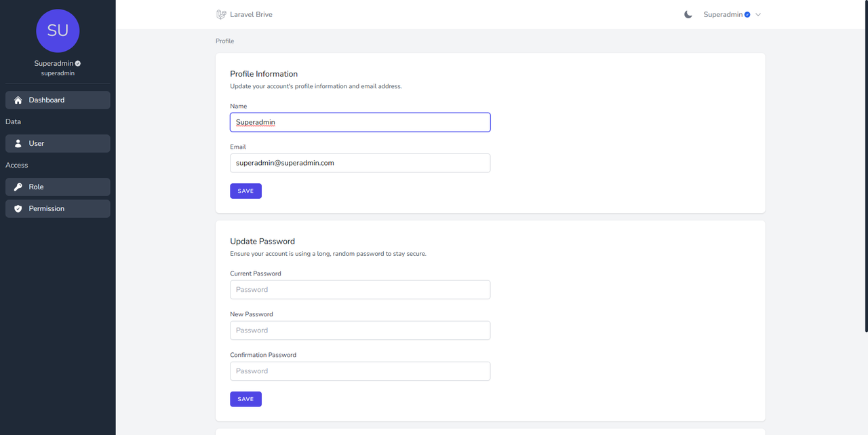868x435 pixels.
Task: Open the Dashboard menu item
Action: tap(58, 100)
